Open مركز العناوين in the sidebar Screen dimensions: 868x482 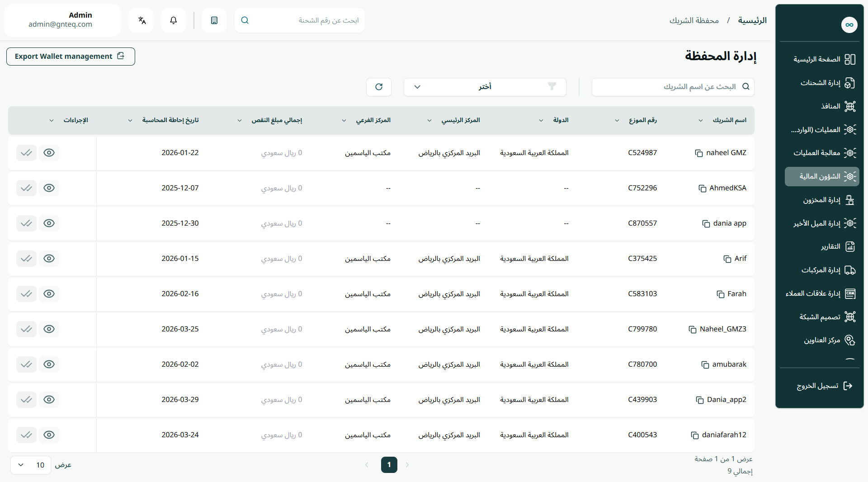pyautogui.click(x=822, y=340)
